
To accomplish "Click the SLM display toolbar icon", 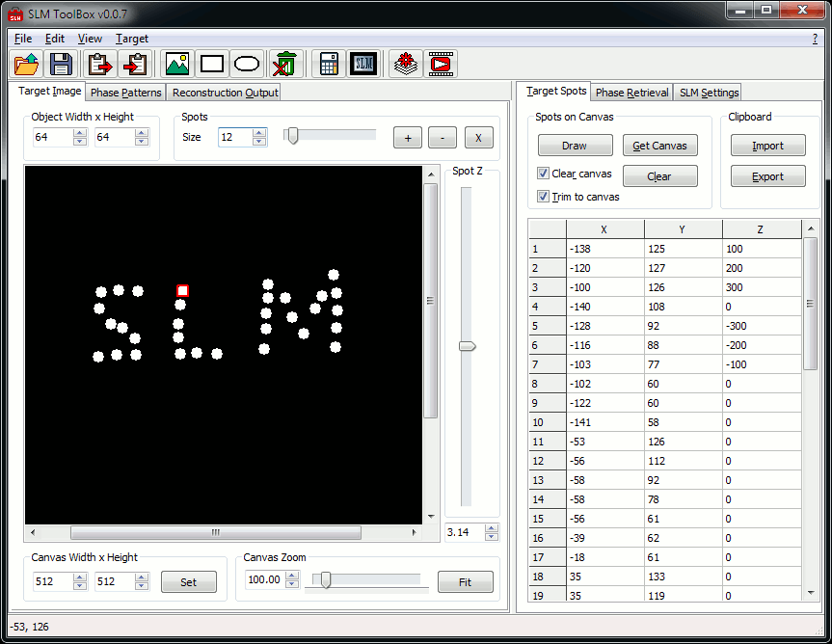I will click(x=363, y=65).
